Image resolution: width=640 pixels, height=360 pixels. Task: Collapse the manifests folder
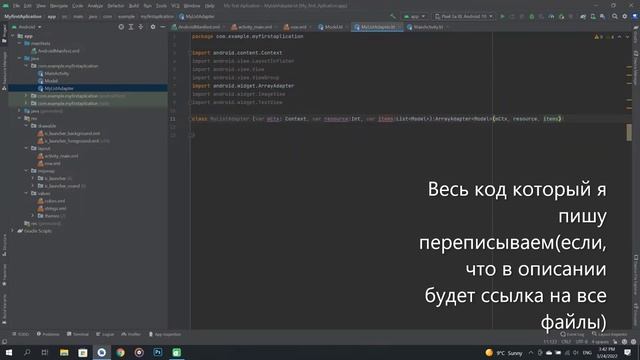tap(20, 43)
